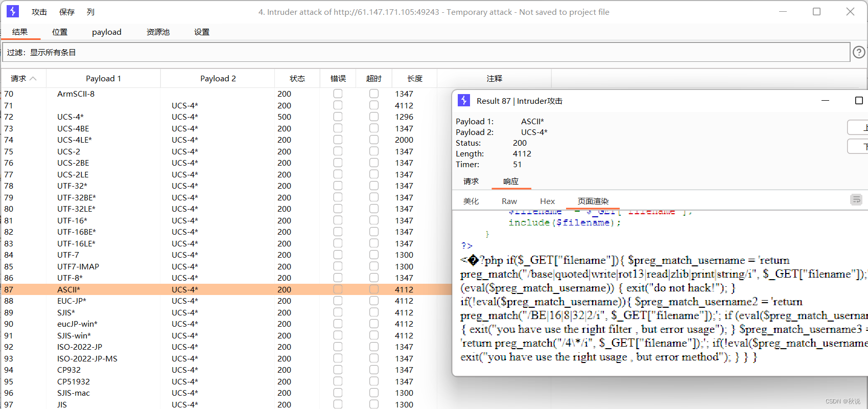This screenshot has width=868, height=409.
Task: Switch response view to Hex
Action: click(x=547, y=201)
